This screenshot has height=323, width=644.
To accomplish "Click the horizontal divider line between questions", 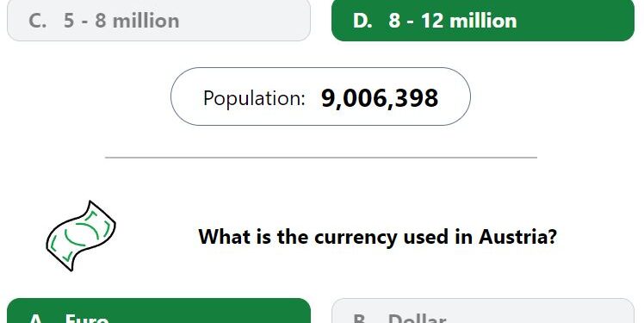I will [321, 158].
